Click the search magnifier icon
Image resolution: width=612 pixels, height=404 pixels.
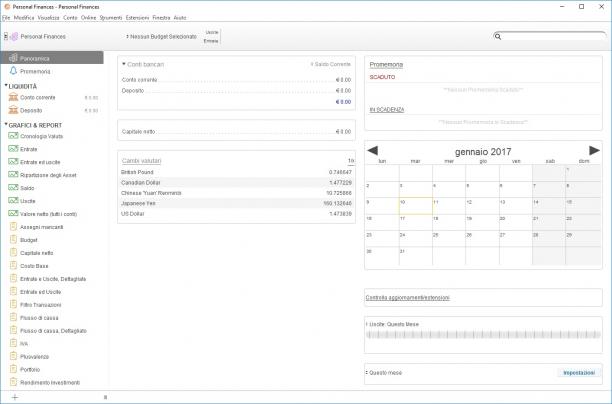point(498,37)
